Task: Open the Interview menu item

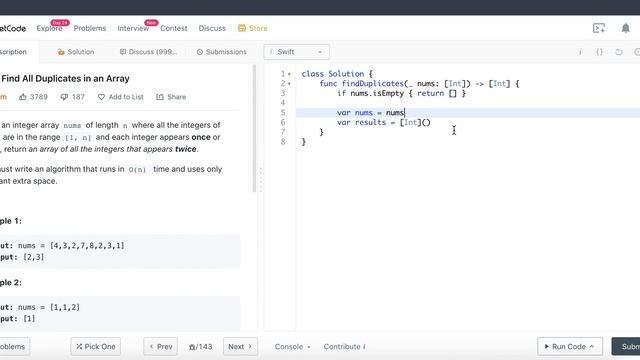Action: click(x=133, y=28)
